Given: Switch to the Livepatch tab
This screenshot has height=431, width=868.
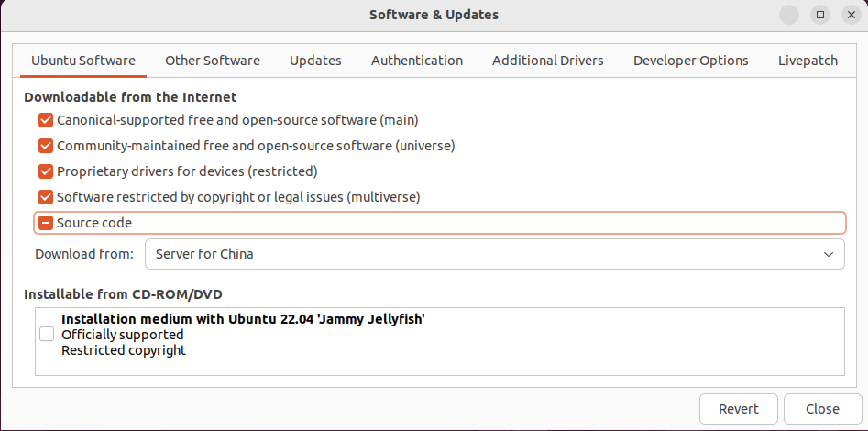Looking at the screenshot, I should pyautogui.click(x=808, y=61).
